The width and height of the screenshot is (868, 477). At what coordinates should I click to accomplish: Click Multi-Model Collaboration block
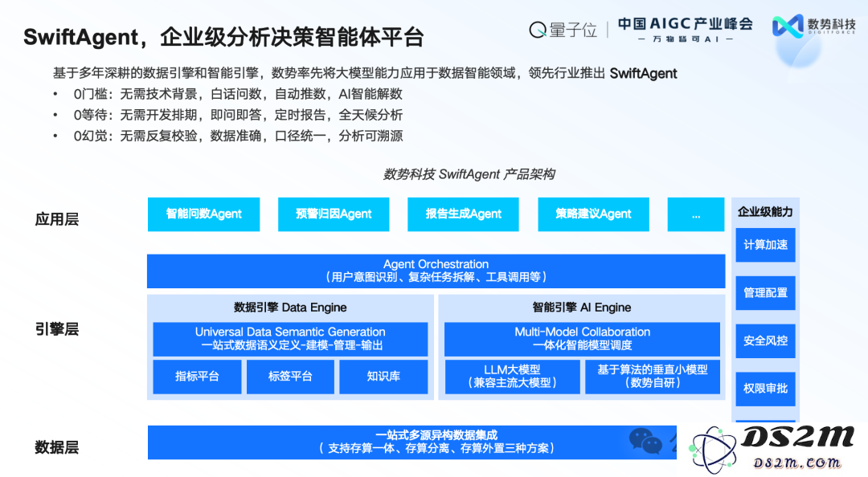582,339
